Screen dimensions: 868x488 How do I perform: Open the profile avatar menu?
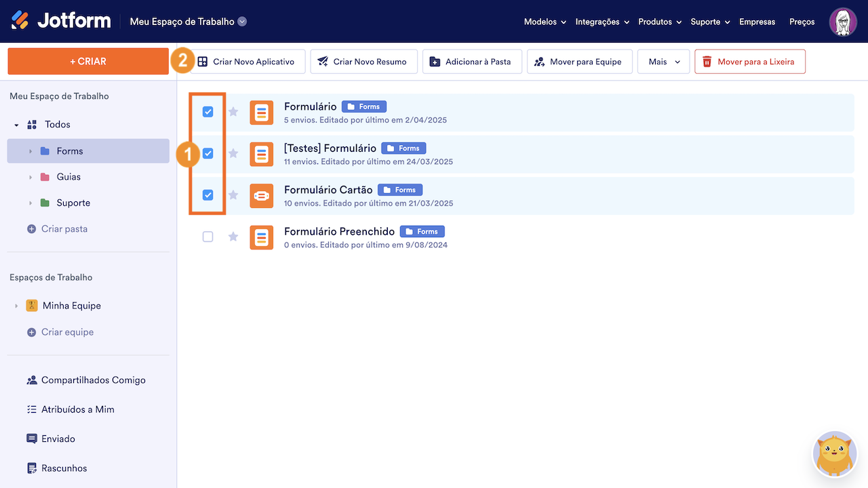(842, 21)
